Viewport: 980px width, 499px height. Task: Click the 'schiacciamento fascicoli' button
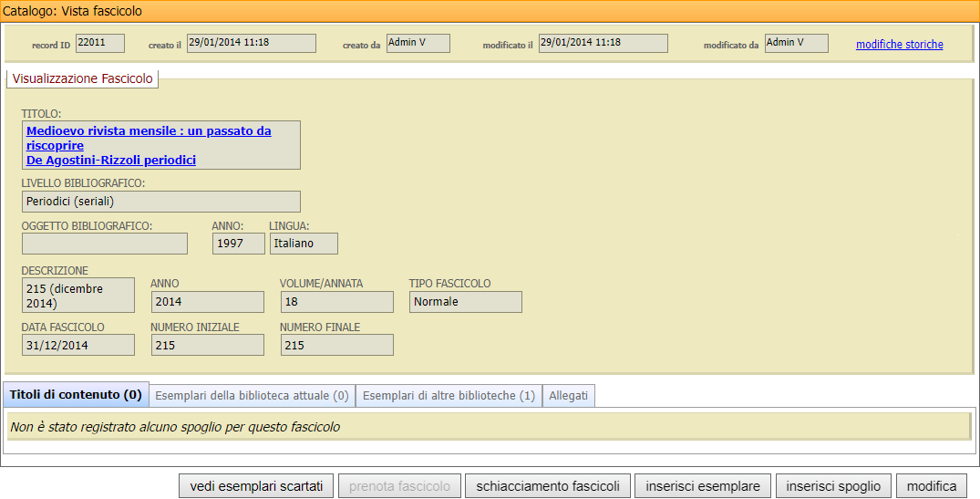[548, 486]
